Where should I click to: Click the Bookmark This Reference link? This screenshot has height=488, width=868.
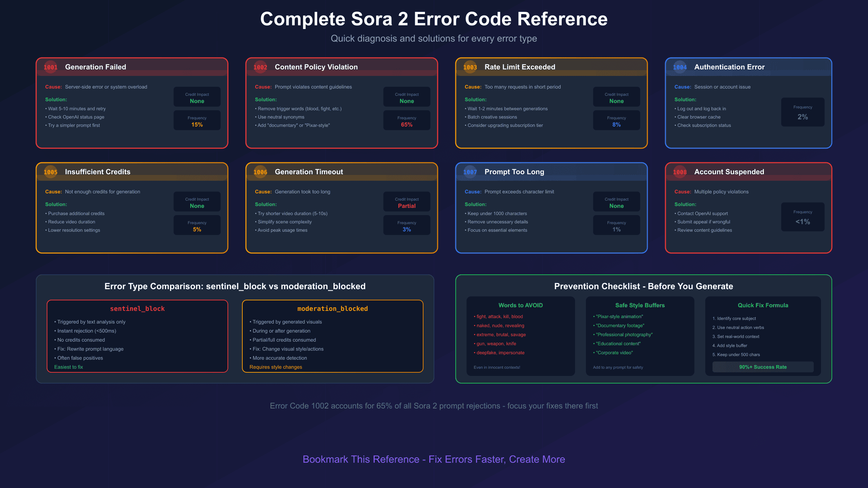pyautogui.click(x=434, y=459)
